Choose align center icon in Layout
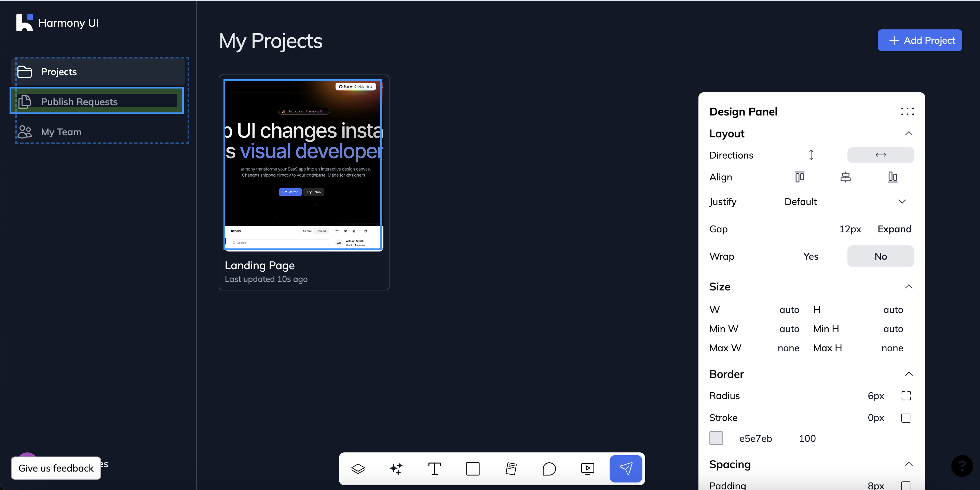 [845, 177]
